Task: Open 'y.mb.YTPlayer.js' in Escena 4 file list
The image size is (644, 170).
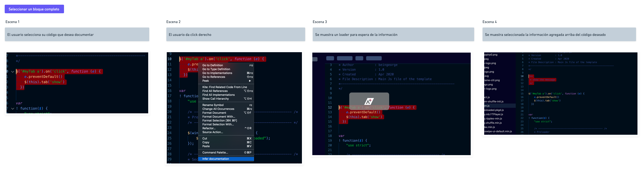Action: click(494, 114)
